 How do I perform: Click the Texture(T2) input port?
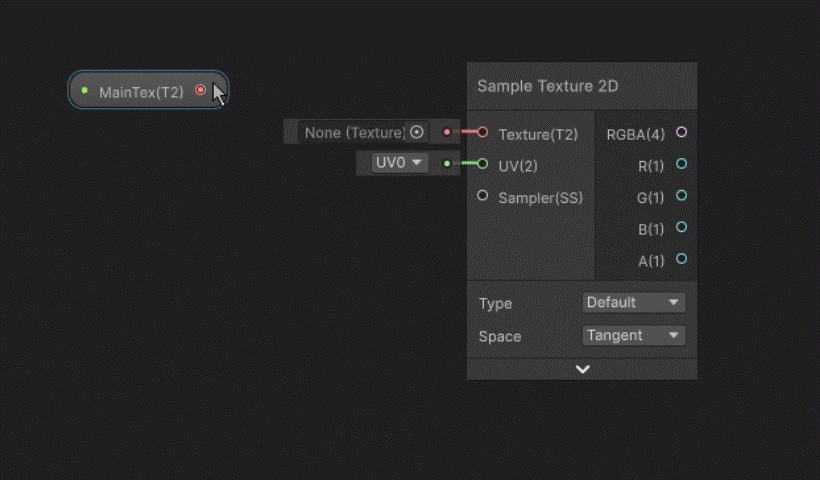coord(483,132)
